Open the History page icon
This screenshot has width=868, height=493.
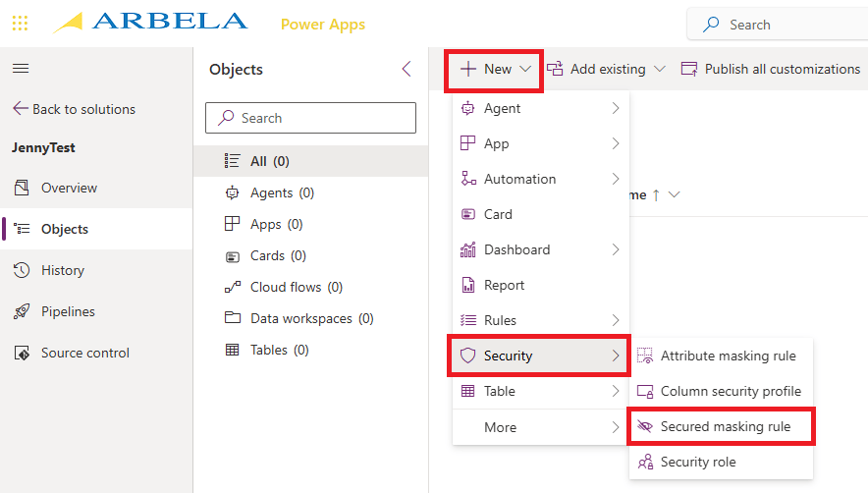(x=21, y=270)
